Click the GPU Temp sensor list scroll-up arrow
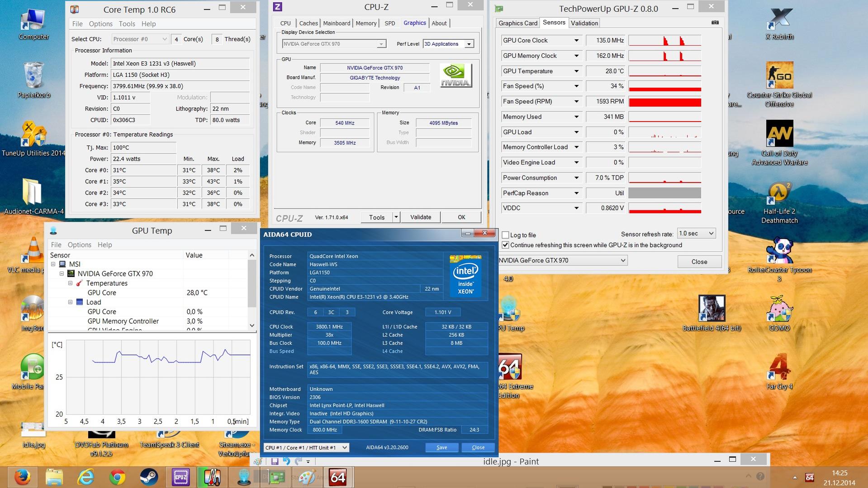 click(252, 256)
